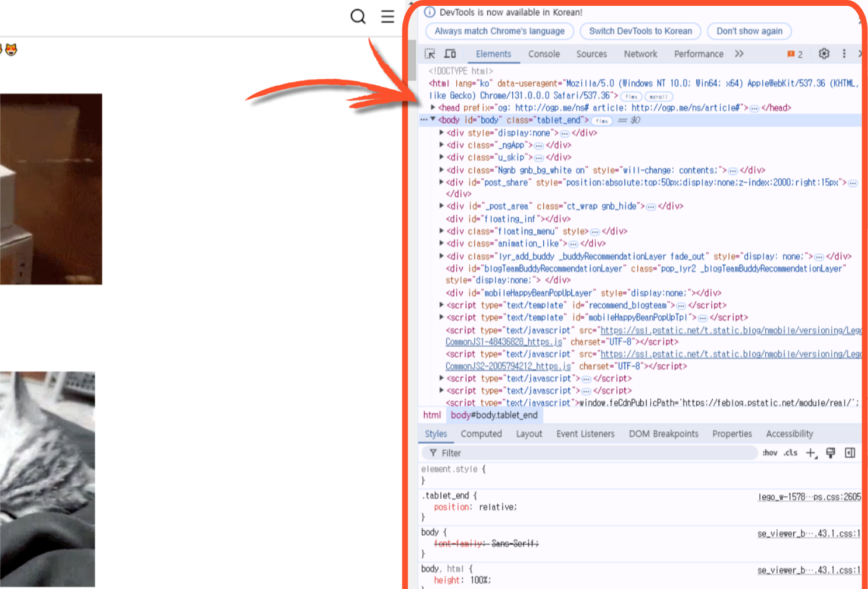Switch to the Sources tab
The image size is (868, 589).
592,54
